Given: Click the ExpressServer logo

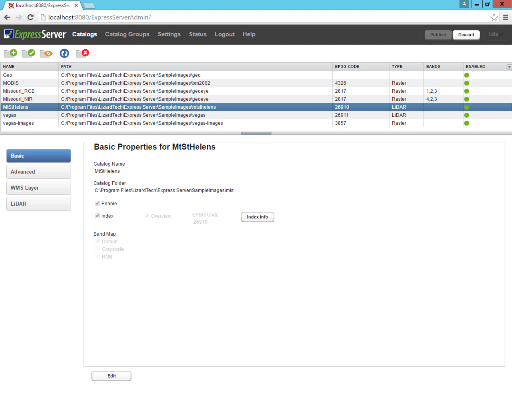Looking at the screenshot, I should pos(35,34).
